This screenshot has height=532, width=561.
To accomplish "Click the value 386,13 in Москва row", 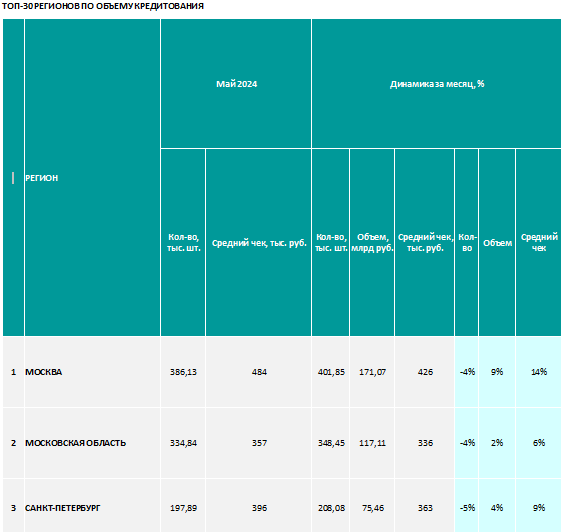I will point(183,372).
